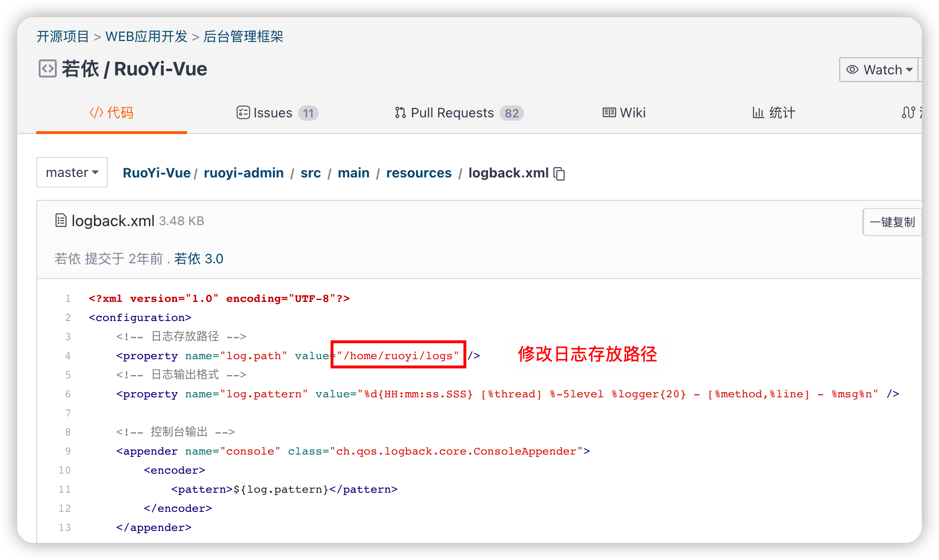Image resolution: width=939 pixels, height=560 pixels.
Task: Click the logback.xml filename in path
Action: (x=509, y=173)
